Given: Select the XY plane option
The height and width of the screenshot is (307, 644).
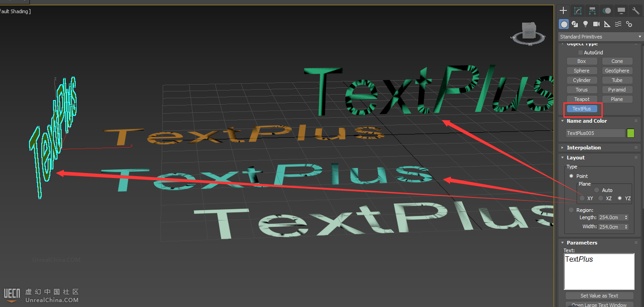Looking at the screenshot, I should coord(582,198).
